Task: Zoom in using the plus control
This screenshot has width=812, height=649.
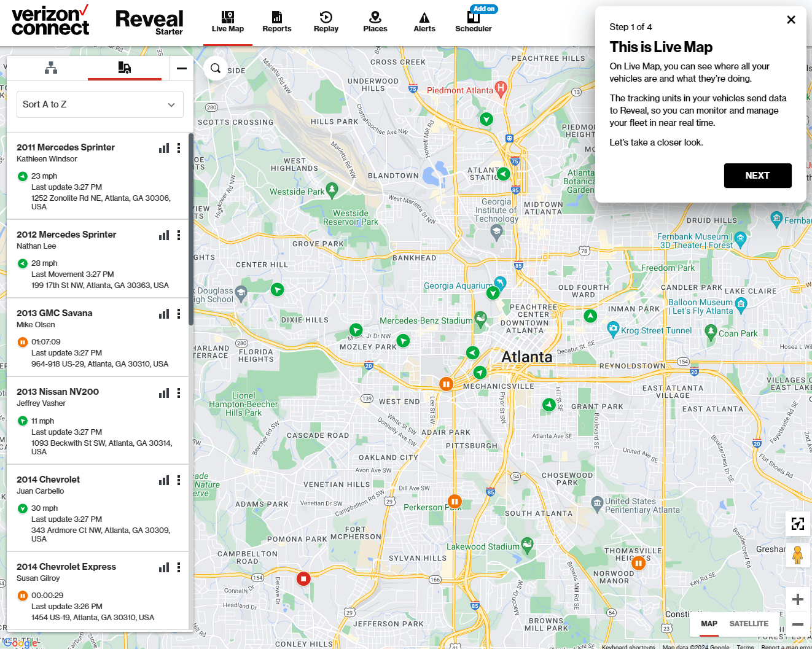Action: (797, 599)
